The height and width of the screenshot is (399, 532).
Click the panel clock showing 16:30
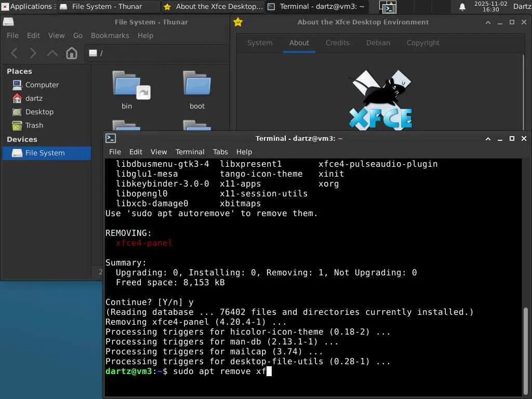(x=490, y=6)
